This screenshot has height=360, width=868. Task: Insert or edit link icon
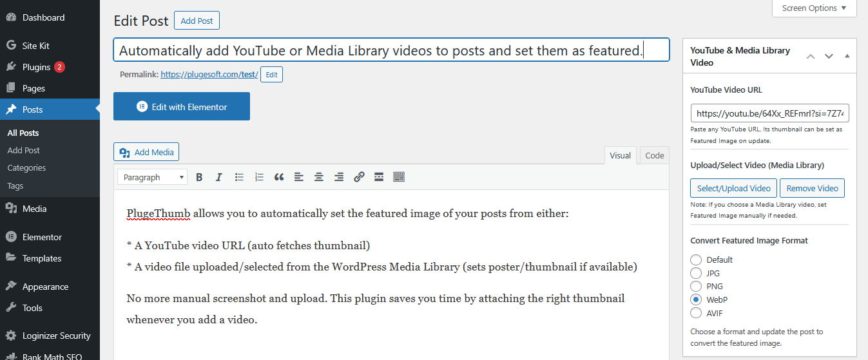(359, 177)
